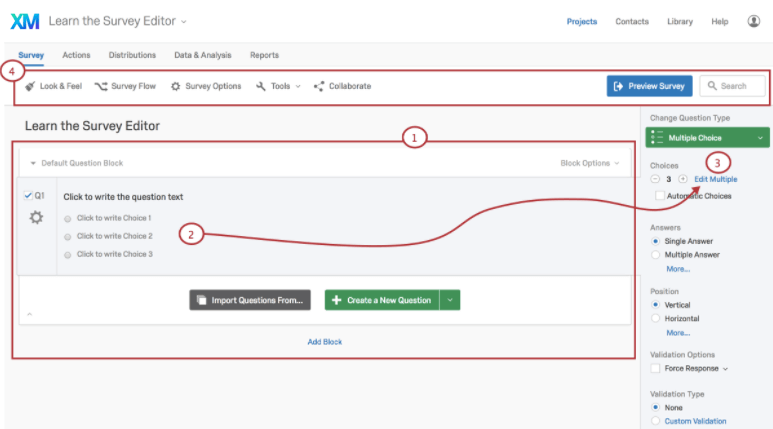This screenshot has width=773, height=429.
Task: Select the Multiple Answer radio button
Action: pos(655,254)
